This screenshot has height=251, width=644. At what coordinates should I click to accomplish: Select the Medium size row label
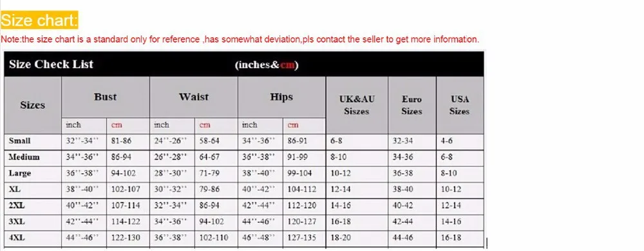pyautogui.click(x=24, y=157)
